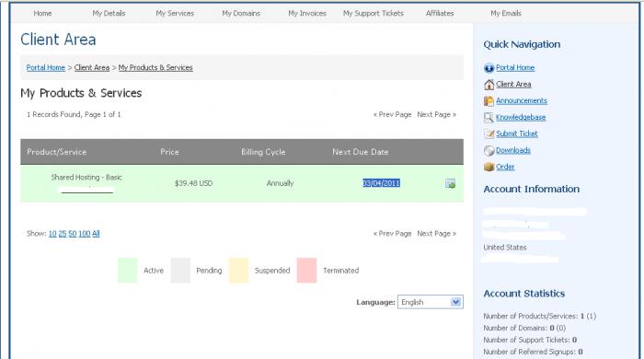Click the Portal Home globe icon
644x359 pixels.
(489, 68)
